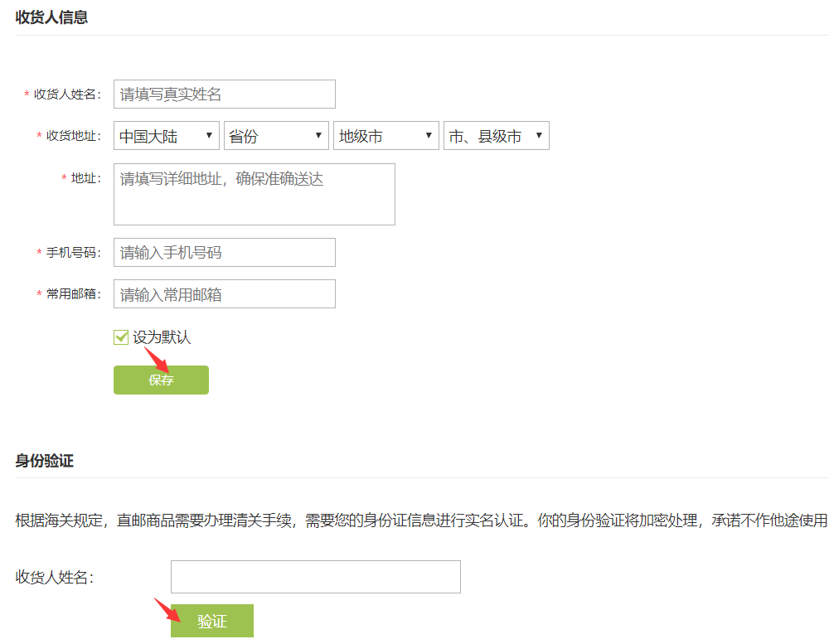The image size is (829, 644).
Task: Click the 设为默认 label text
Action: (162, 337)
